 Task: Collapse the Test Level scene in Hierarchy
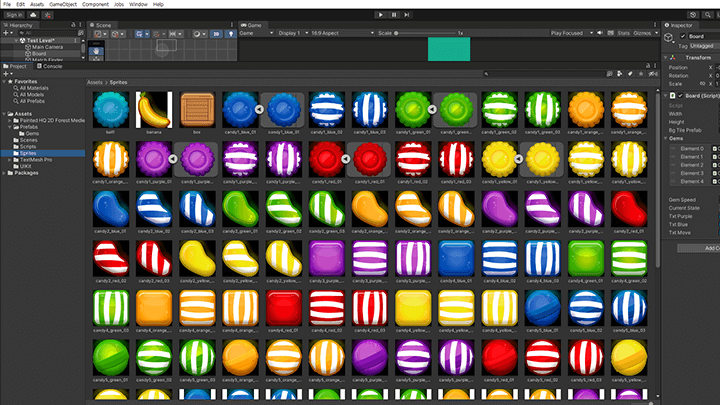[17, 40]
